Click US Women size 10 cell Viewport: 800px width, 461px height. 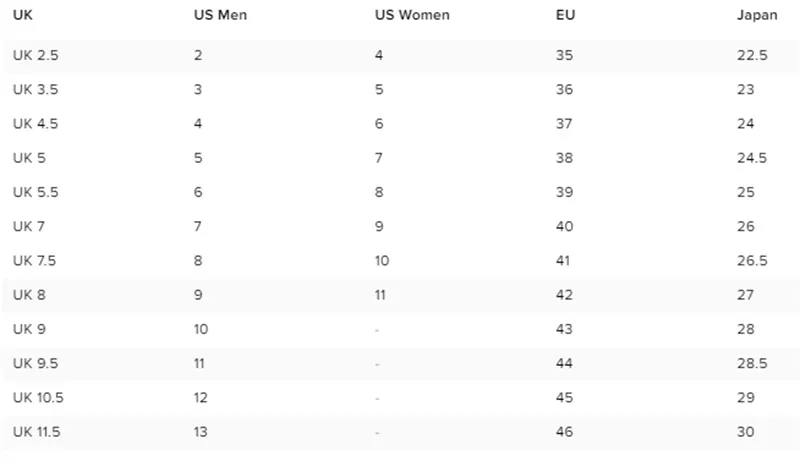coord(382,261)
